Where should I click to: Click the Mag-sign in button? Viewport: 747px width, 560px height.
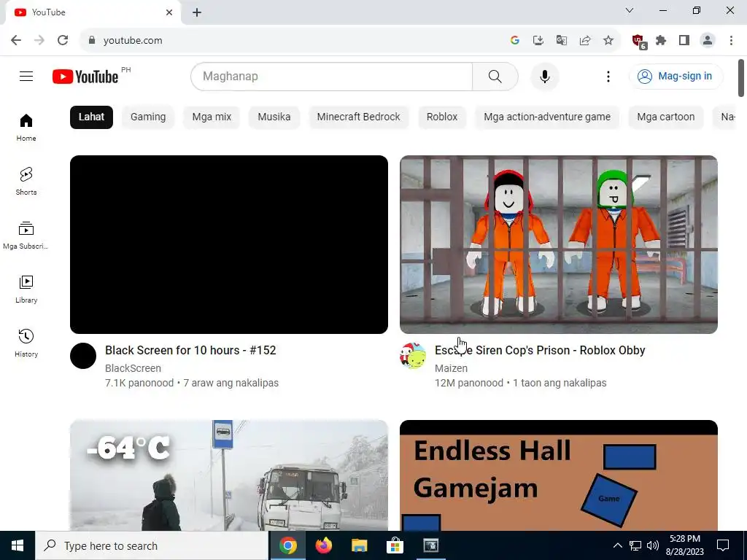(676, 76)
